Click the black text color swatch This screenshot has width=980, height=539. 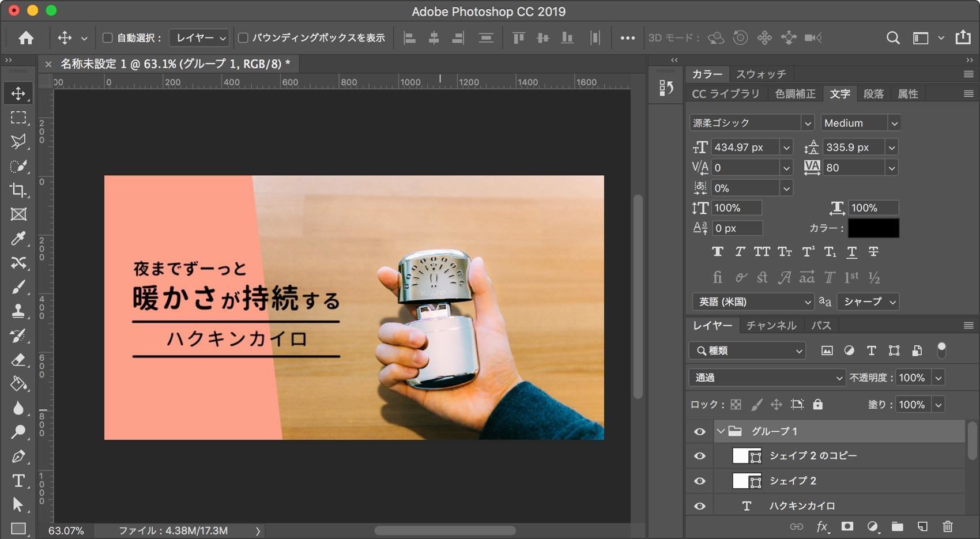(873, 228)
